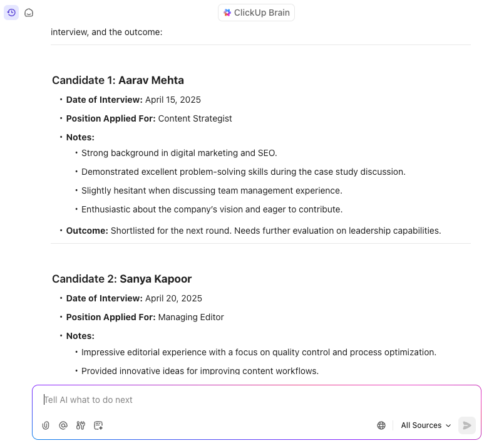Toggle the web search globe icon

click(381, 425)
